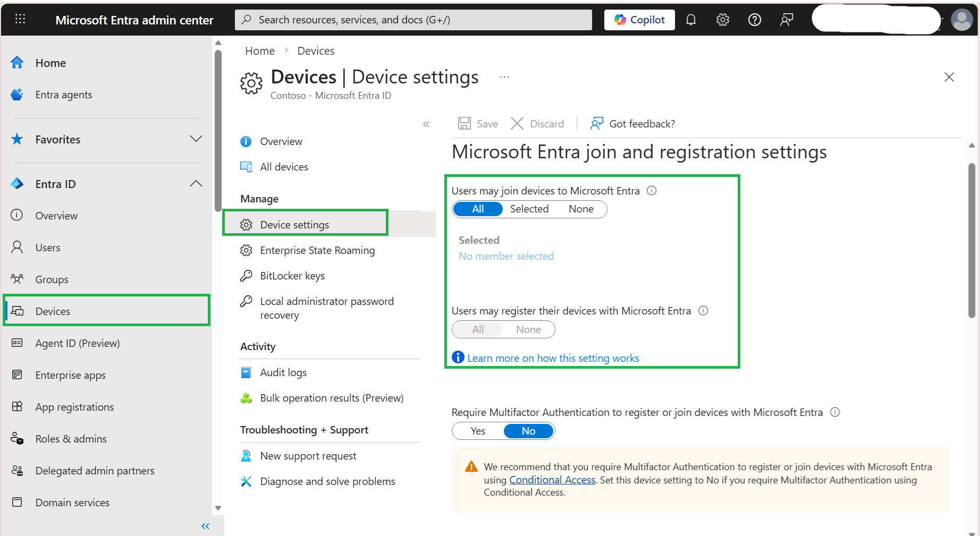The width and height of the screenshot is (980, 536).
Task: Click the Home house icon in sidebar
Action: pyautogui.click(x=17, y=63)
